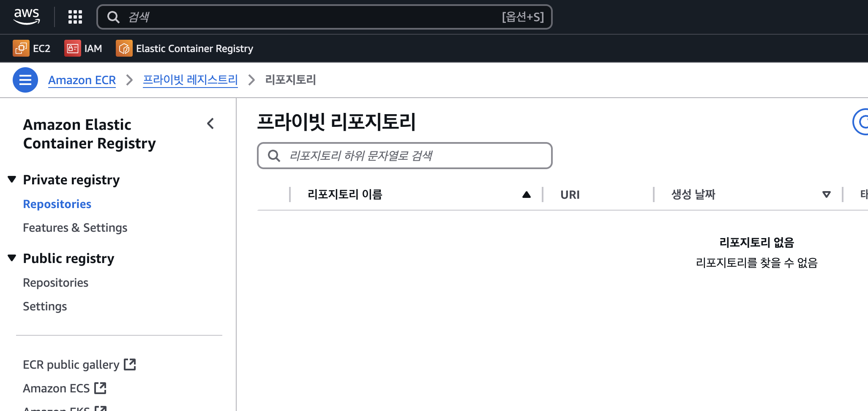Open the Amazon ECS external link
This screenshot has height=411, width=868.
(64, 388)
